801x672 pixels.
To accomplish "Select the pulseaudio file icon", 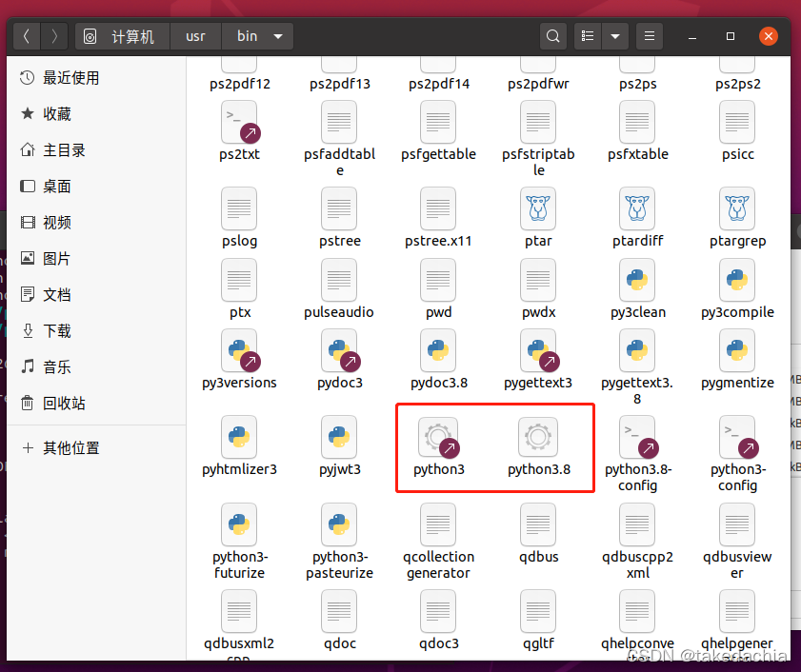I will [x=339, y=280].
